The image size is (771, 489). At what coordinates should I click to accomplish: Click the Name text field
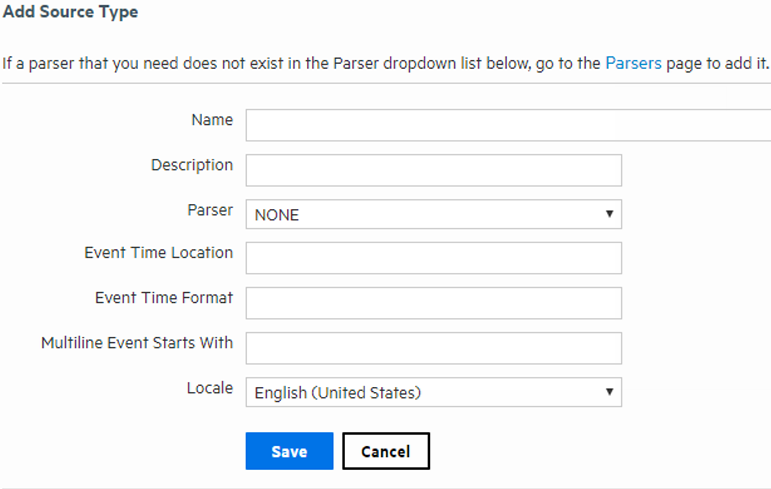(x=508, y=125)
